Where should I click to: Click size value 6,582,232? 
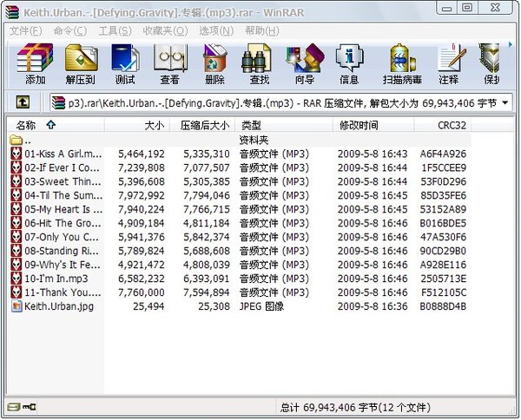(142, 279)
